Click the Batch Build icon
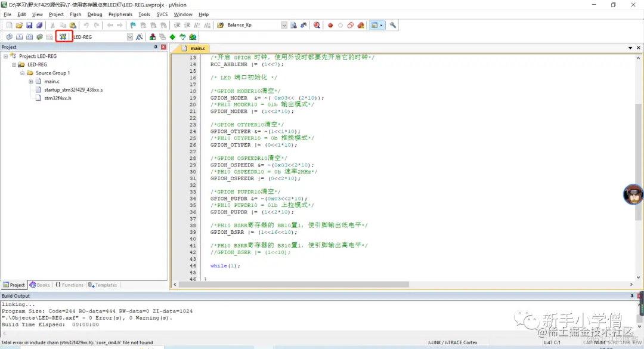 point(39,37)
